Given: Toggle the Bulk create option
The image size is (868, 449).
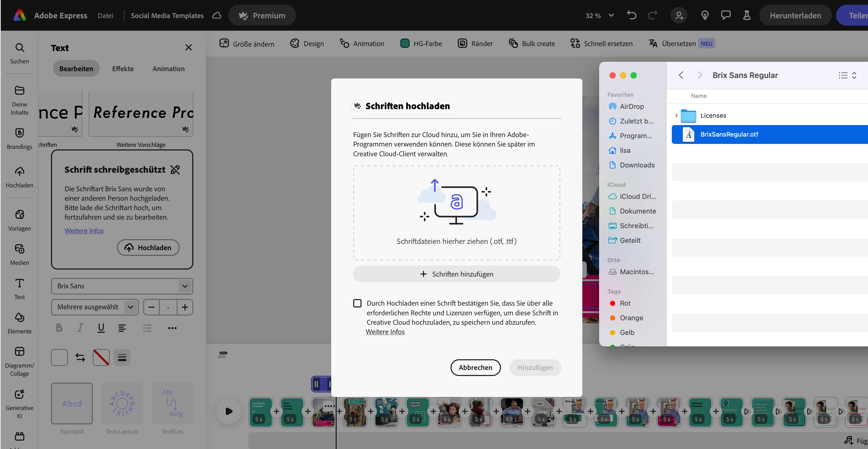Looking at the screenshot, I should point(531,43).
